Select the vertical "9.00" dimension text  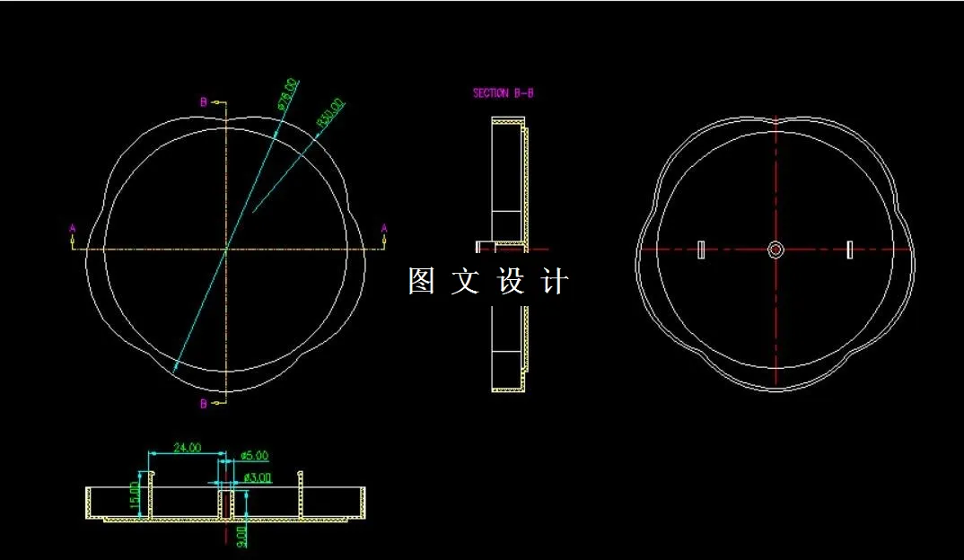(241, 536)
